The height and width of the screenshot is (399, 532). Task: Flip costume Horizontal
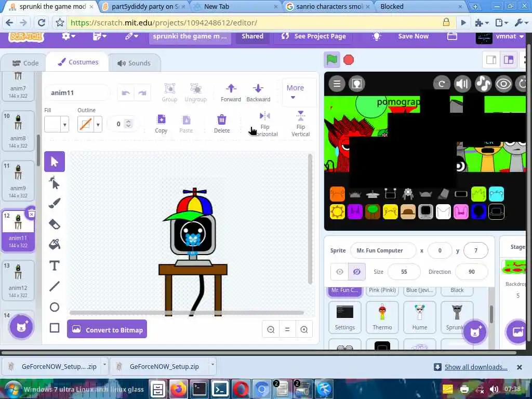pyautogui.click(x=264, y=124)
